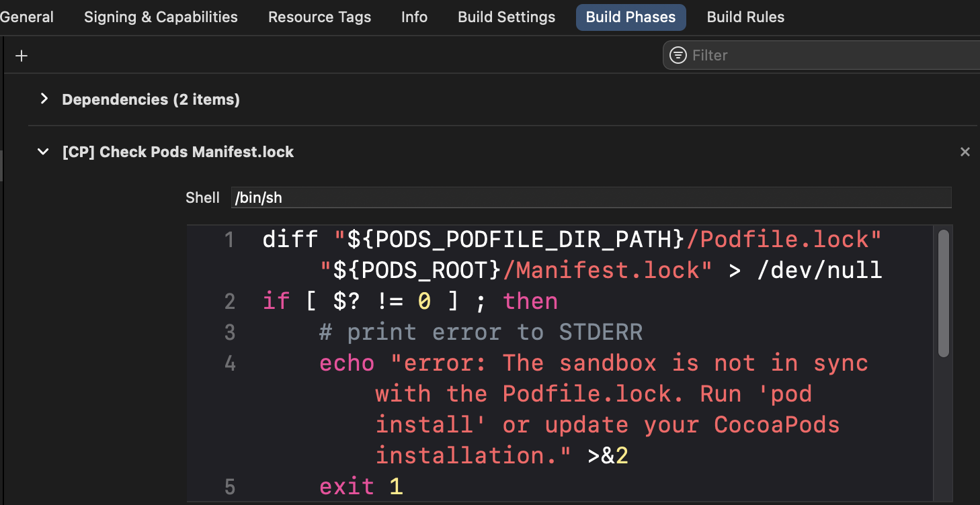
Task: Click the 'Dependencies (2 items)' header title
Action: coord(151,99)
